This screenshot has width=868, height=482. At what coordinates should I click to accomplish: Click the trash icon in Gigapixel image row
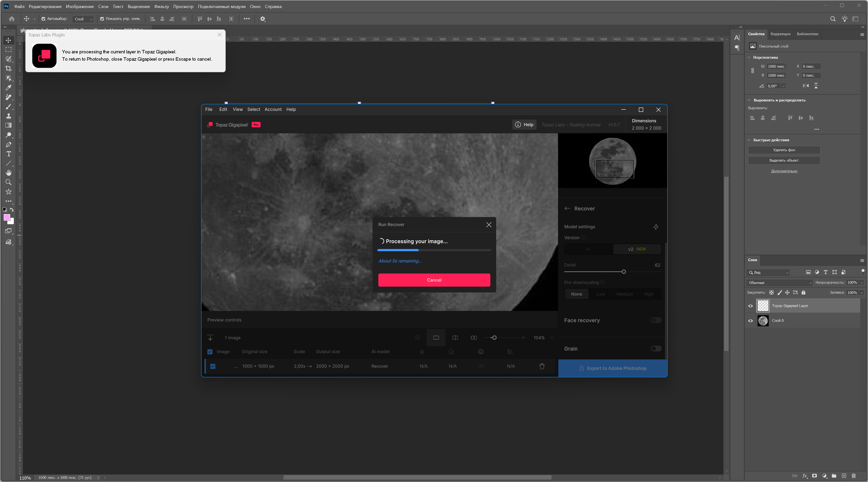coord(542,366)
